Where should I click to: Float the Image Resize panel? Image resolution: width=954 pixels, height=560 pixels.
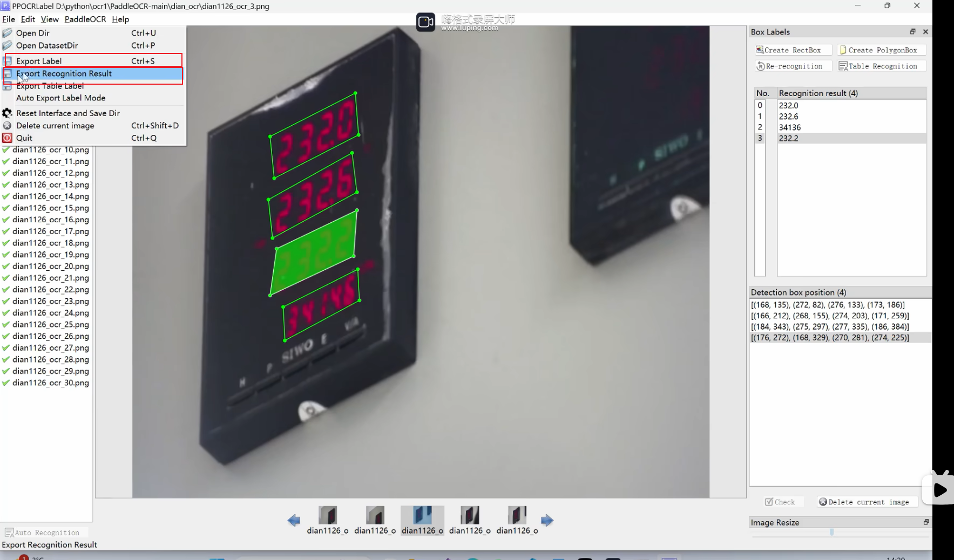[x=926, y=522]
